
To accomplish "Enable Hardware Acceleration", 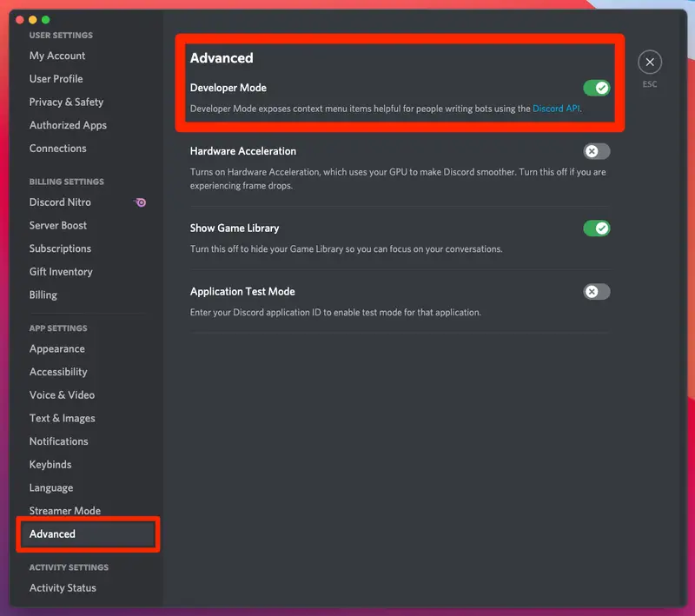I will 596,150.
